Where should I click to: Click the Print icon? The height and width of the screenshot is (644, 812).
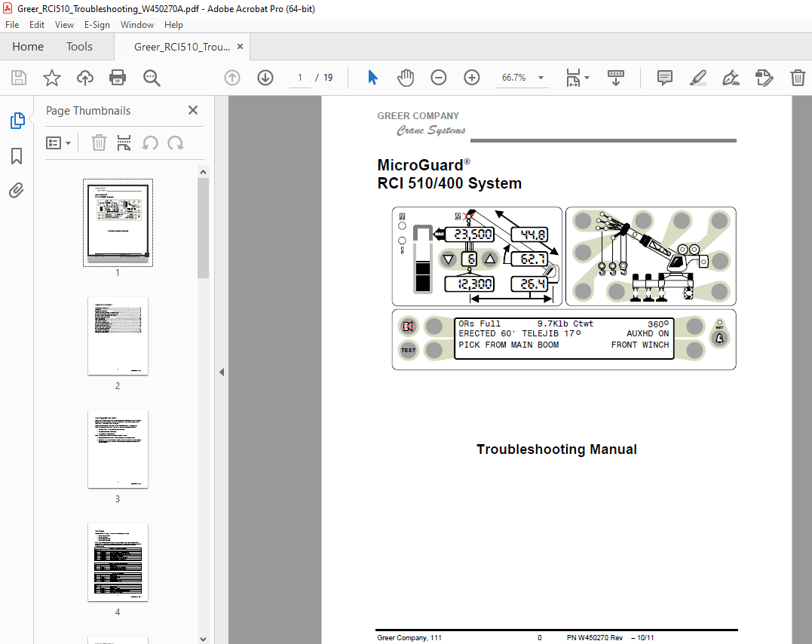click(118, 78)
